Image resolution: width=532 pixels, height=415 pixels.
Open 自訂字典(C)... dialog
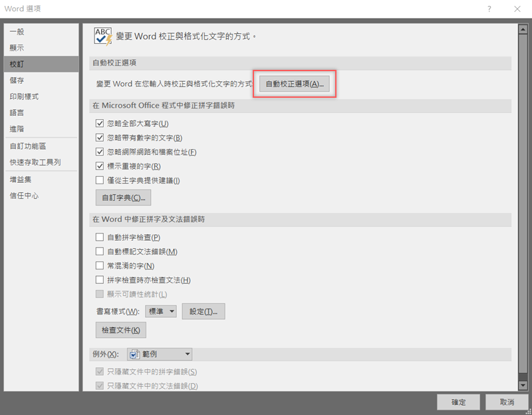(x=123, y=198)
